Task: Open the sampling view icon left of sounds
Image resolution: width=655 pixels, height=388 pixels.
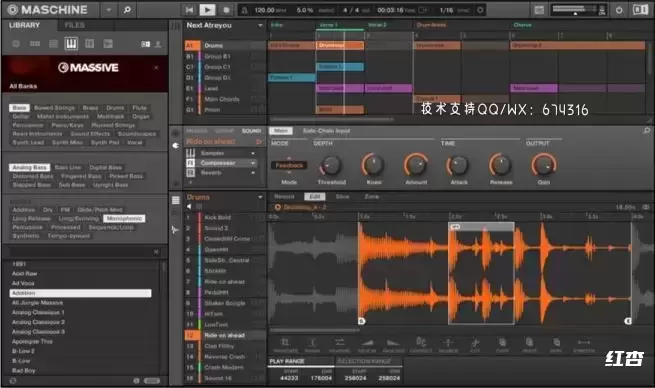Action: (x=175, y=230)
